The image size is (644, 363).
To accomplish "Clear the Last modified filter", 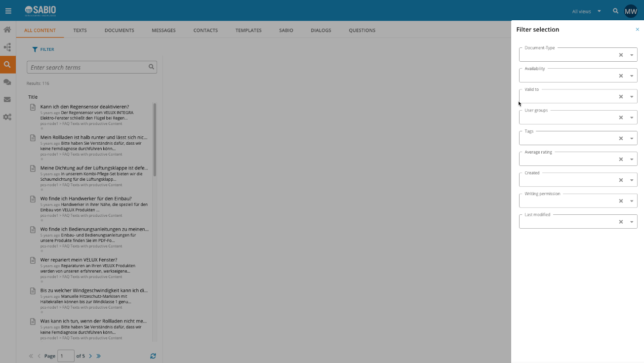I will (x=621, y=222).
